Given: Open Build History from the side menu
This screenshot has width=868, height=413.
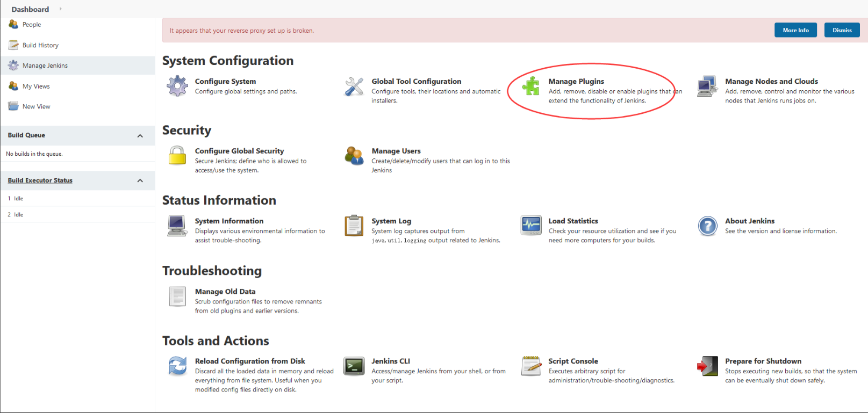Looking at the screenshot, I should 40,45.
